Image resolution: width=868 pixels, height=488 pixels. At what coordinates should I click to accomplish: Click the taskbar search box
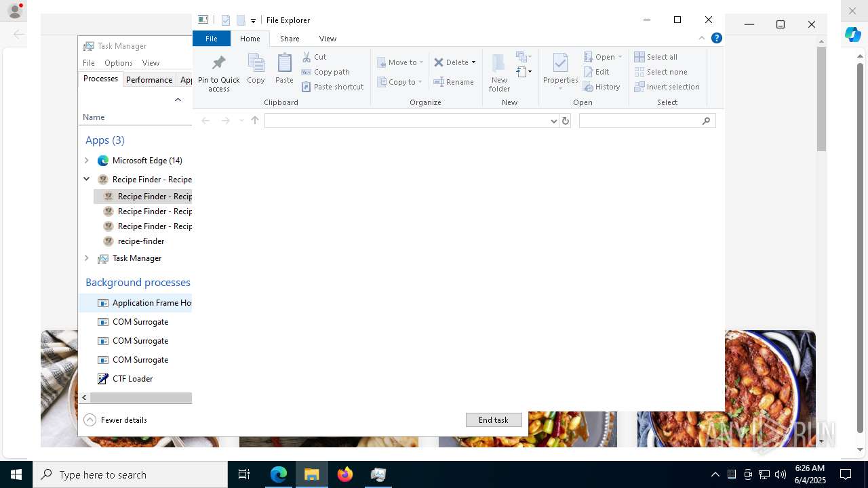coord(130,474)
